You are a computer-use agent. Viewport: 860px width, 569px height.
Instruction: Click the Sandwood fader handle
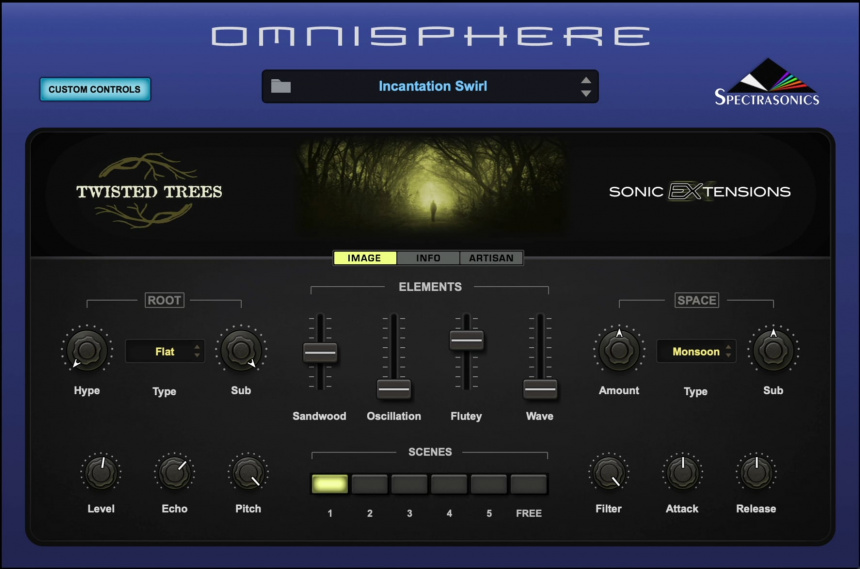[x=320, y=353]
